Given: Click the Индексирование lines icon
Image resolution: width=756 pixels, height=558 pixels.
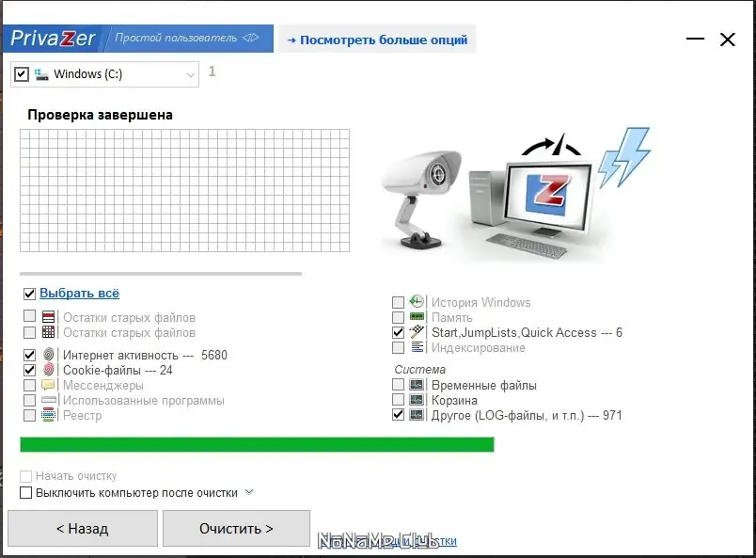Looking at the screenshot, I should 417,347.
